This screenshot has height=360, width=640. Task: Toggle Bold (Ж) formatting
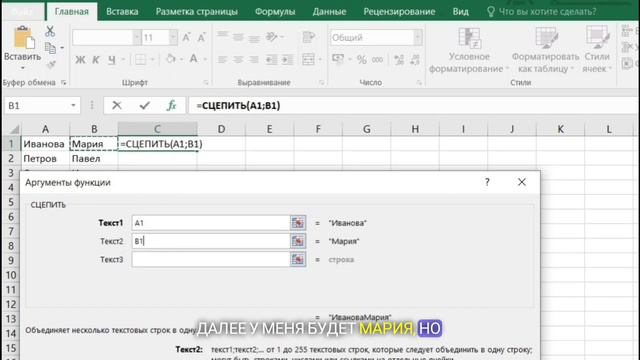(x=80, y=60)
